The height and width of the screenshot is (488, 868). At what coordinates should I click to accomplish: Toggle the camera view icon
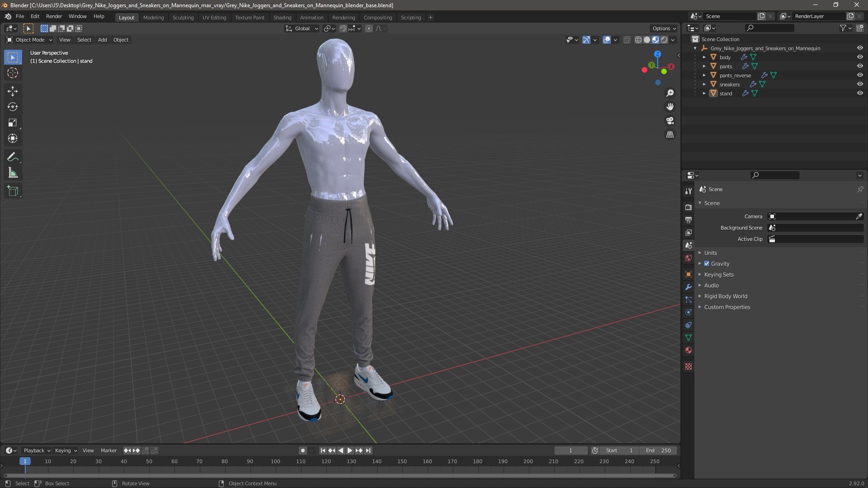point(670,121)
